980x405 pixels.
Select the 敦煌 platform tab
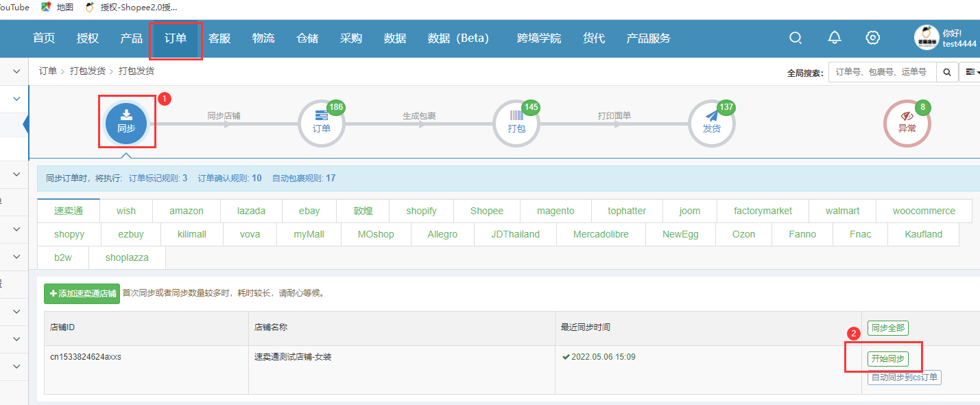coord(363,211)
